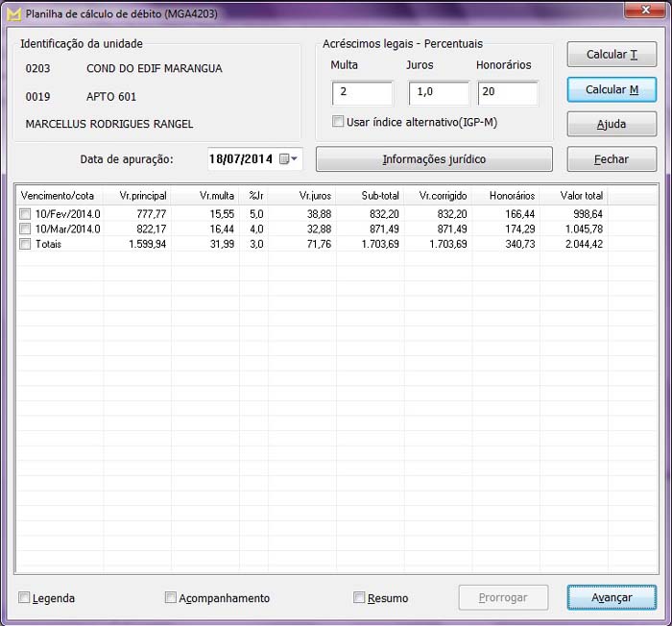Open the date picker calendar dropdown
672x626 pixels.
click(x=289, y=159)
